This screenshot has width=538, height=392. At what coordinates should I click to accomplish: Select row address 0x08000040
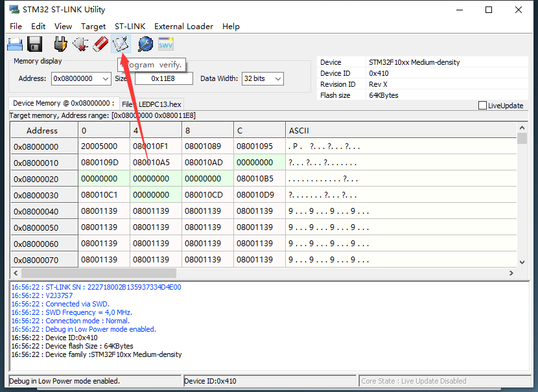click(x=44, y=211)
